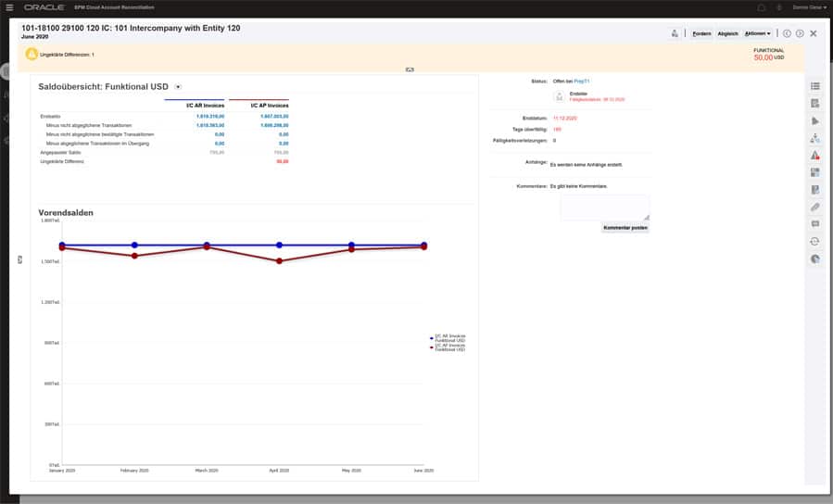Open the hamburger navigation menu
The height and width of the screenshot is (504, 833).
click(9, 7)
